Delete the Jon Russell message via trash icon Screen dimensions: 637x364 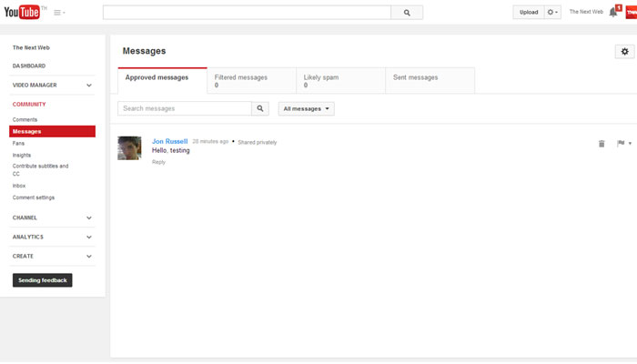point(602,143)
